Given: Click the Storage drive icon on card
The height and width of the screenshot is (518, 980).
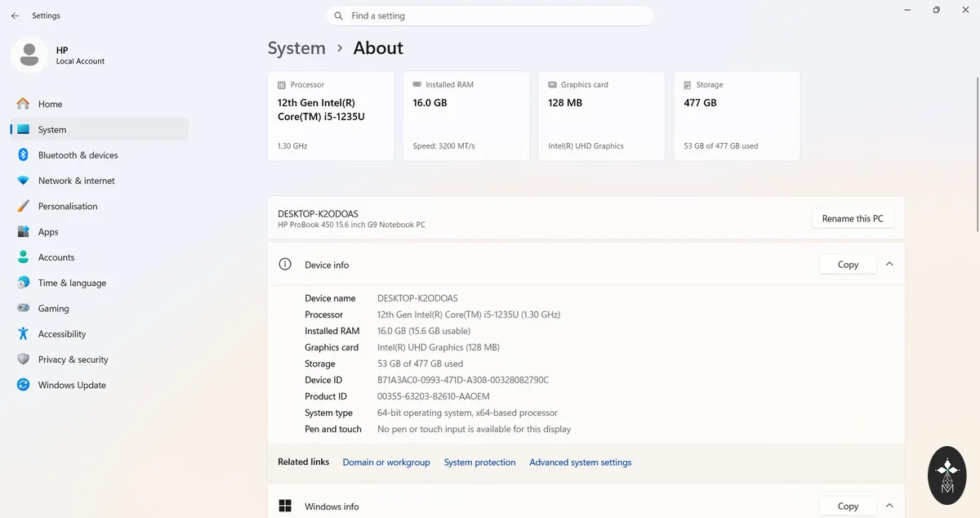Looking at the screenshot, I should [688, 85].
